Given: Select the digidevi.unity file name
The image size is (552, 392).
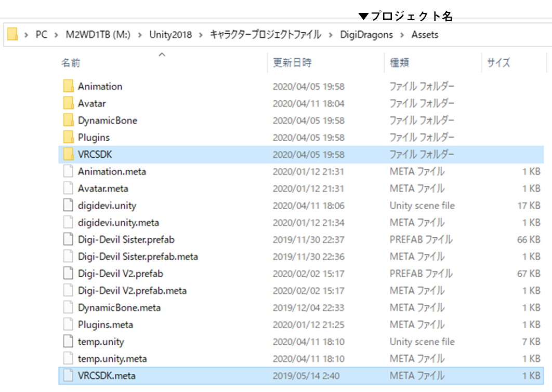Looking at the screenshot, I should point(107,205).
